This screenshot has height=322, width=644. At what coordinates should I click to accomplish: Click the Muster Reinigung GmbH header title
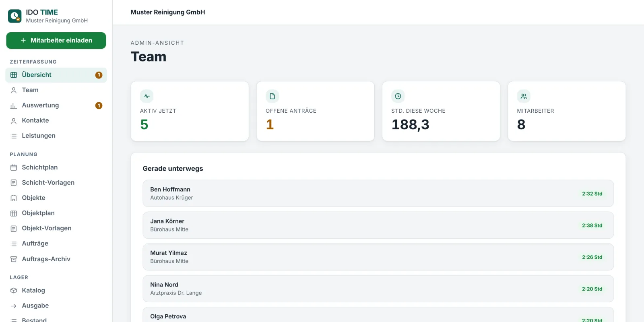[168, 12]
